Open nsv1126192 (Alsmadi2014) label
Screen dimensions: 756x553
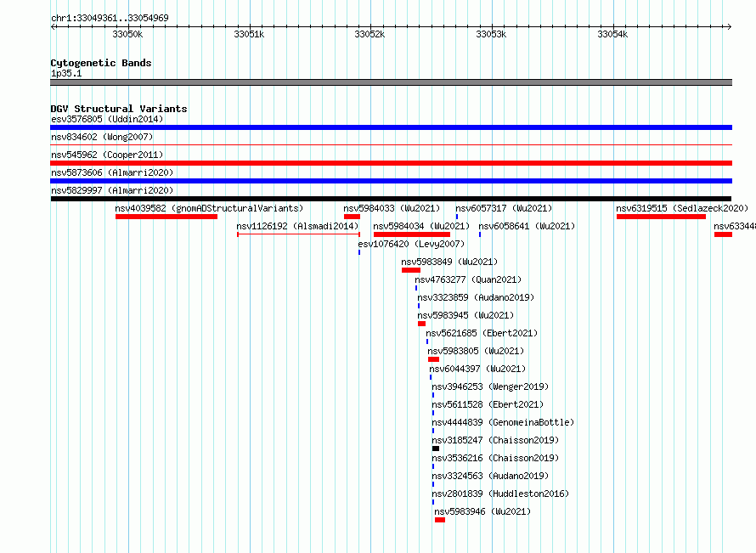coord(297,226)
